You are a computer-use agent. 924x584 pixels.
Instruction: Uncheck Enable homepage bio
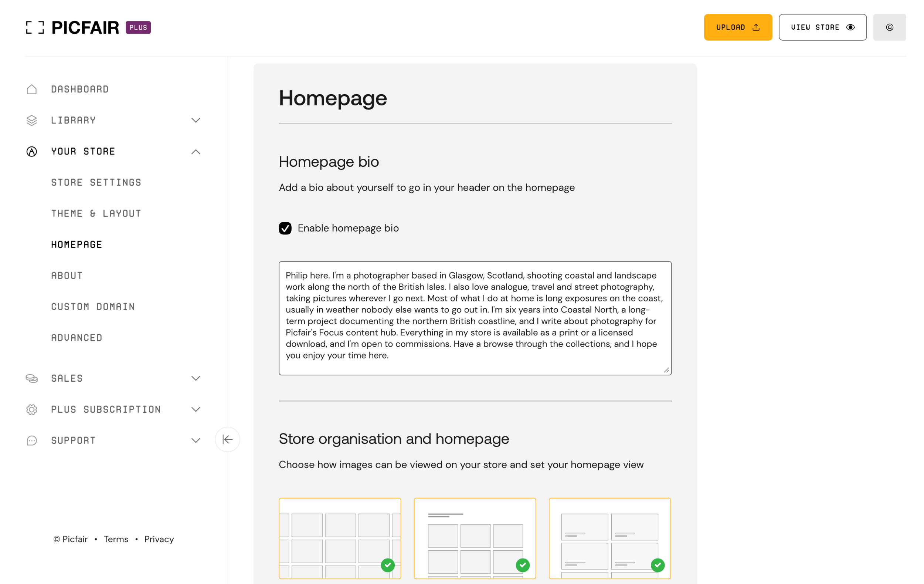click(x=285, y=228)
